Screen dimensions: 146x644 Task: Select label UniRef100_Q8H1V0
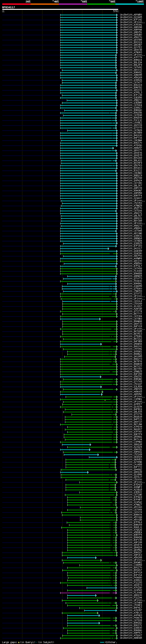(131, 595)
